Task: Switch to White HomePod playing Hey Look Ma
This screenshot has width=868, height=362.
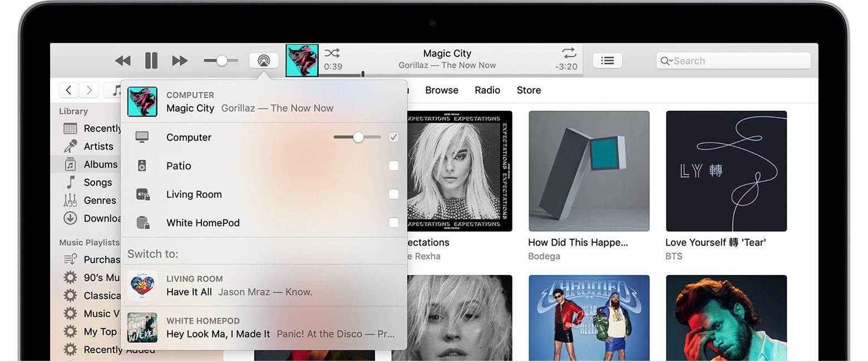Action: pyautogui.click(x=264, y=327)
